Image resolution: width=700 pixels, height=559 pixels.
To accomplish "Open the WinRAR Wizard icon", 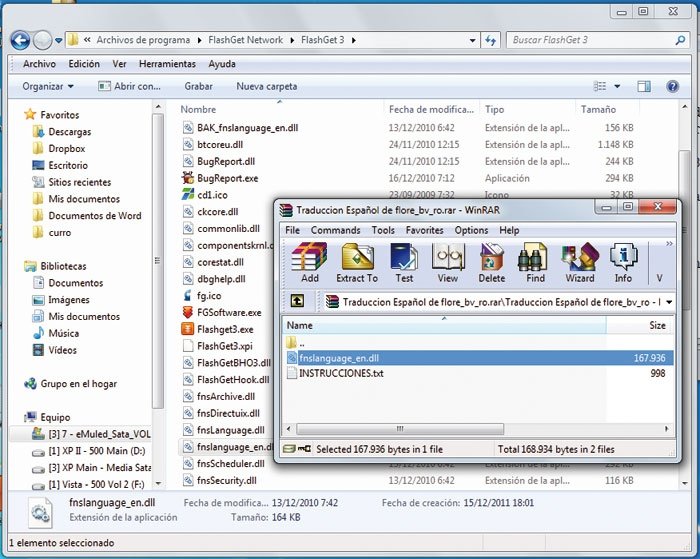I will coord(580,262).
